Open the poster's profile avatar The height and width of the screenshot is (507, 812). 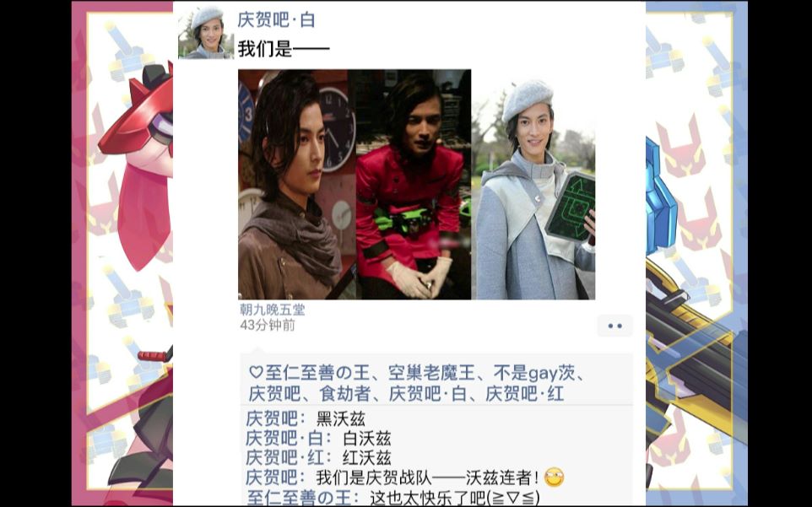pyautogui.click(x=206, y=33)
